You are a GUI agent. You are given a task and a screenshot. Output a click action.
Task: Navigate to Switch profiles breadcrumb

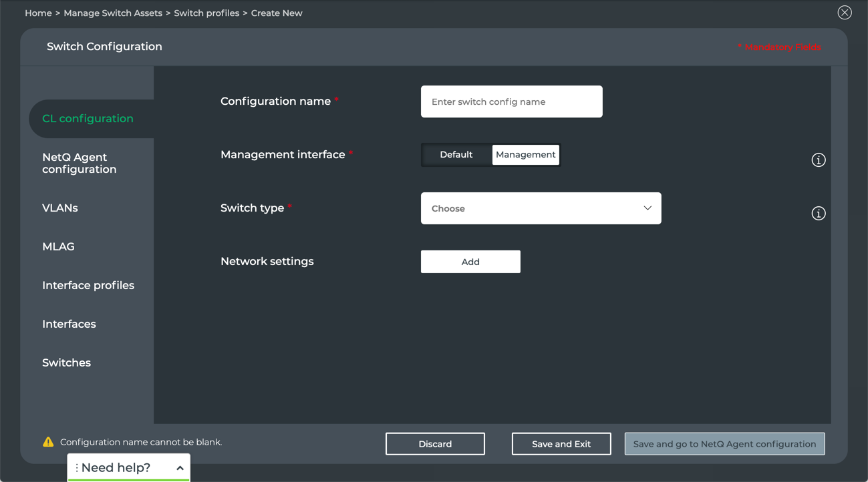(206, 13)
